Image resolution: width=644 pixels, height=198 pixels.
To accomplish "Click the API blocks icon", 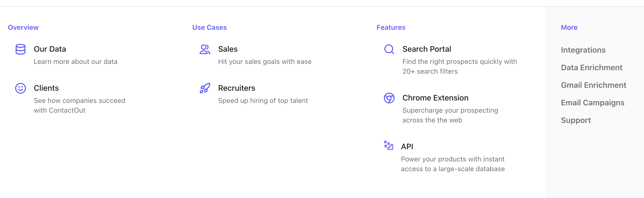I will click(x=389, y=145).
